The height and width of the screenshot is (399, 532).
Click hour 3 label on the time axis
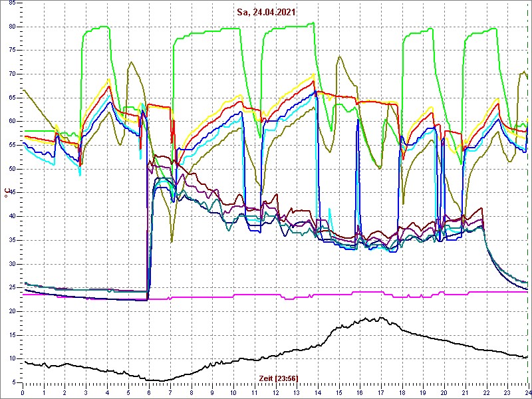coord(86,392)
